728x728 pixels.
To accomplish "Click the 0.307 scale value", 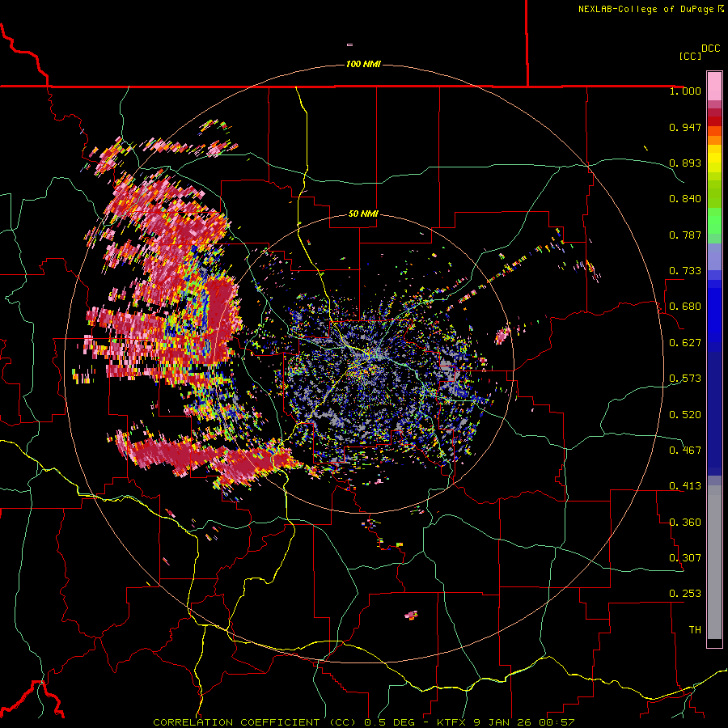I will click(685, 558).
